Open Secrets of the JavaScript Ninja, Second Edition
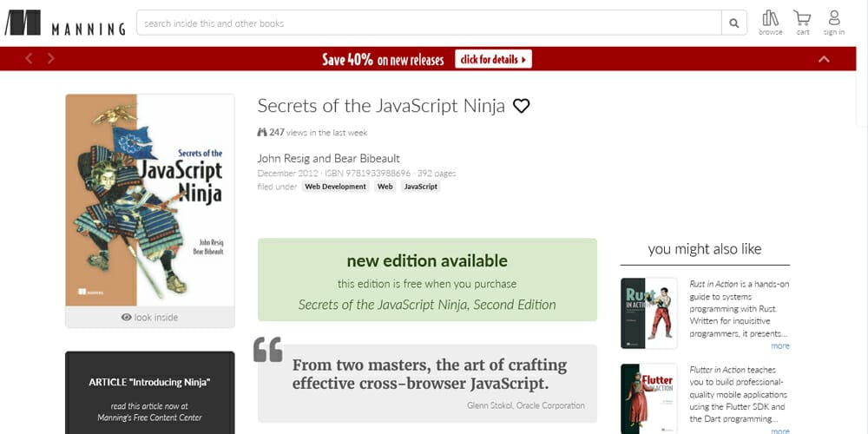This screenshot has height=434, width=868. (x=427, y=305)
